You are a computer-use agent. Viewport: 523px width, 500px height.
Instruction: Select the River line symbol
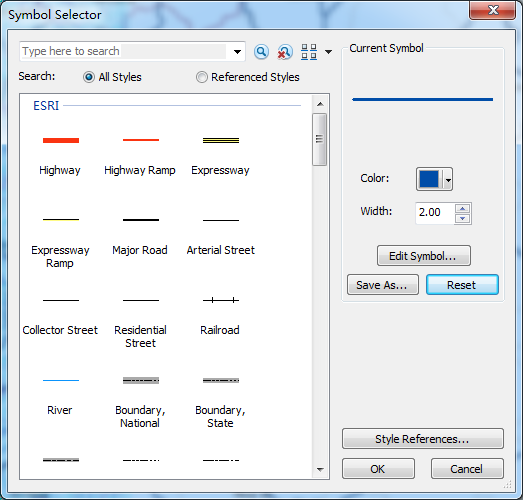click(60, 397)
